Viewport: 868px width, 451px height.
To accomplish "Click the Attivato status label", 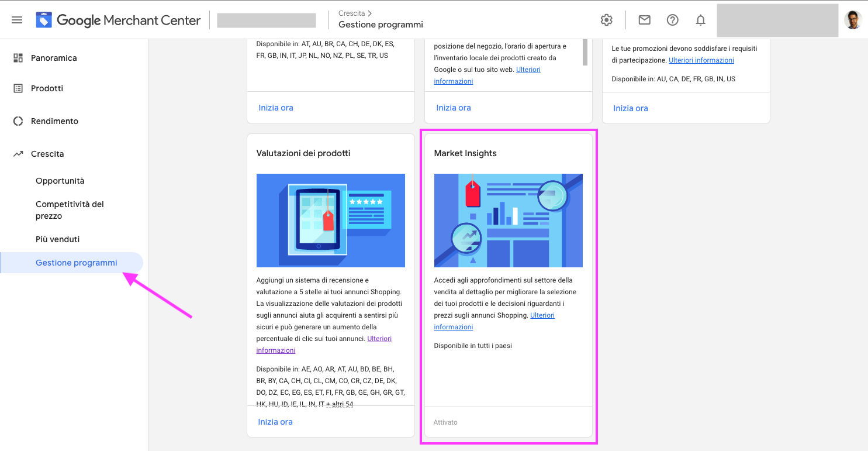I will pyautogui.click(x=445, y=422).
